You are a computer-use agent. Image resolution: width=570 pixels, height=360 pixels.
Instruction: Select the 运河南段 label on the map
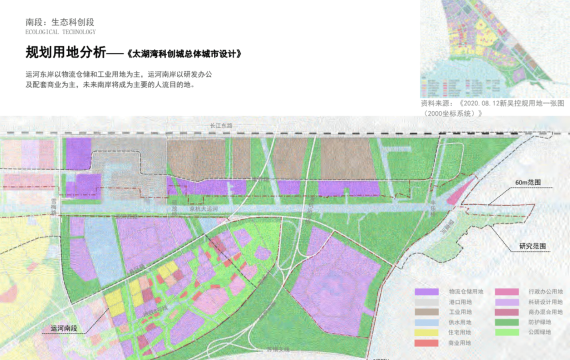click(x=64, y=328)
